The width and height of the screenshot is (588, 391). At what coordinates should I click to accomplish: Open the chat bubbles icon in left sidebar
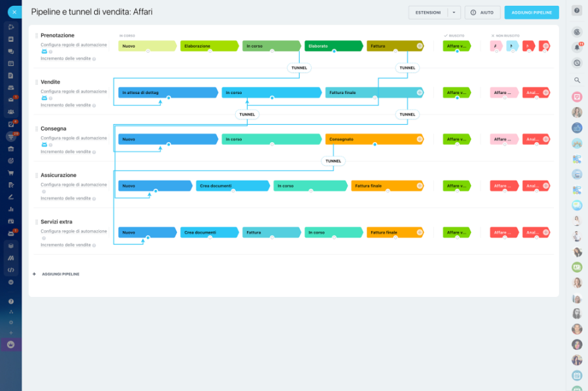[x=11, y=52]
